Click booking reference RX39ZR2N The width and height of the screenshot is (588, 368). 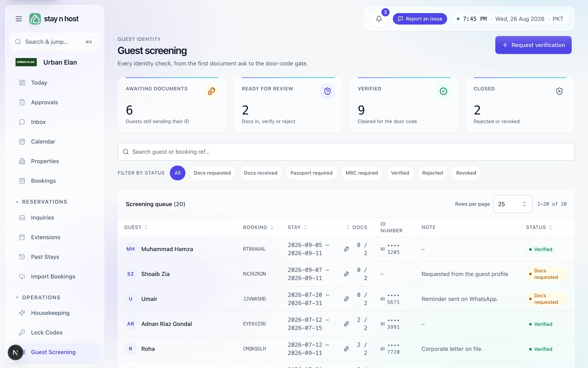(254, 274)
